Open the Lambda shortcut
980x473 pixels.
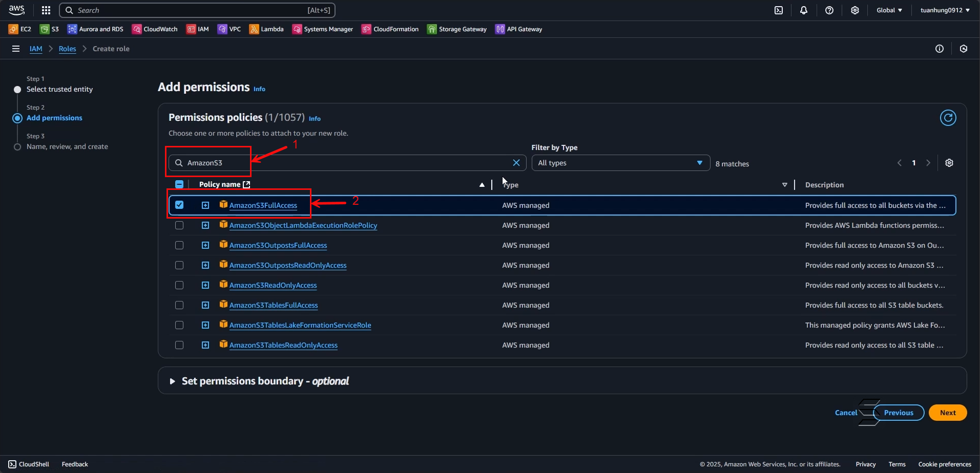pyautogui.click(x=266, y=29)
